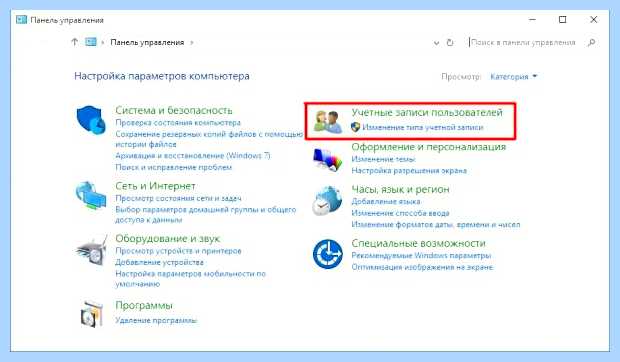Click the refresh icon in address bar
This screenshot has height=362, width=620.
(450, 42)
